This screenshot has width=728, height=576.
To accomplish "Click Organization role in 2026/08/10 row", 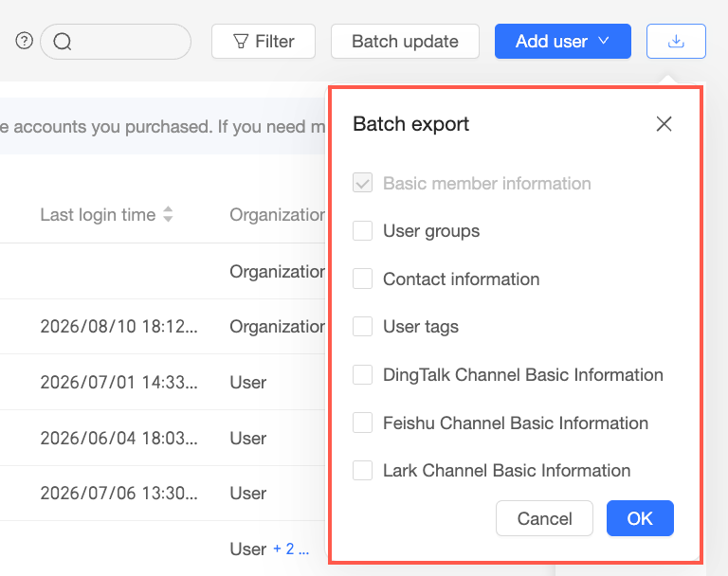I will (277, 326).
